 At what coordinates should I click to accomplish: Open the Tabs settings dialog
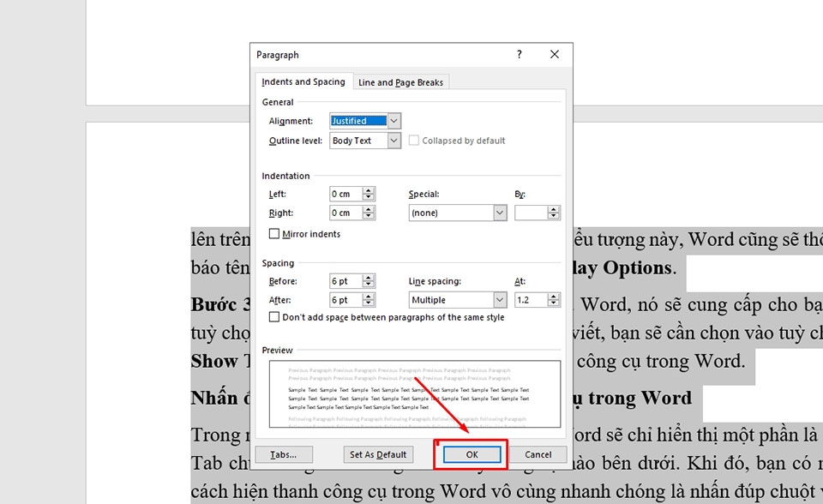(284, 454)
